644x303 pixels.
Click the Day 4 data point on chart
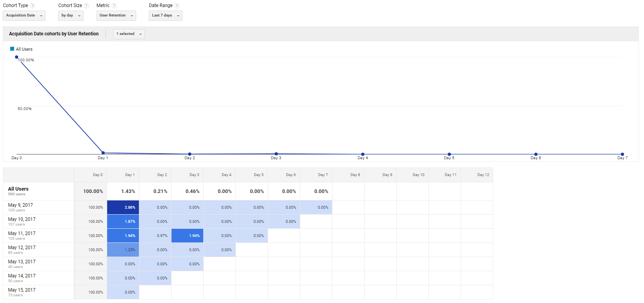pyautogui.click(x=363, y=154)
